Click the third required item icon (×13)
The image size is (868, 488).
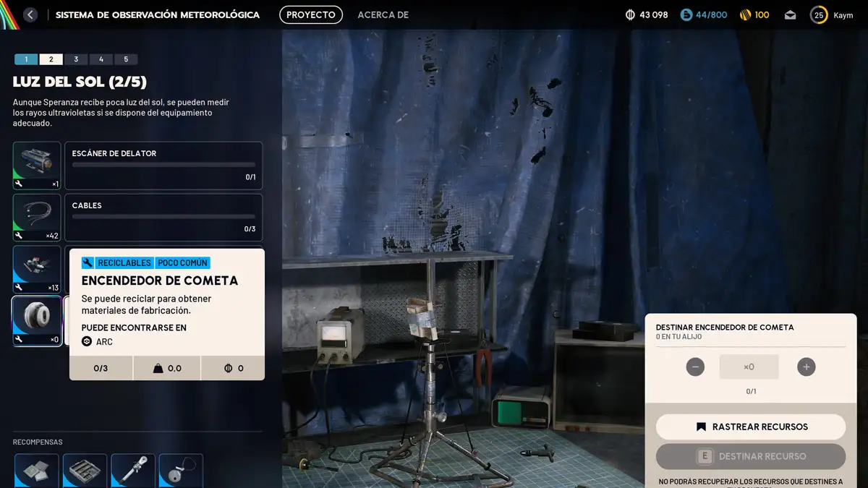37,270
